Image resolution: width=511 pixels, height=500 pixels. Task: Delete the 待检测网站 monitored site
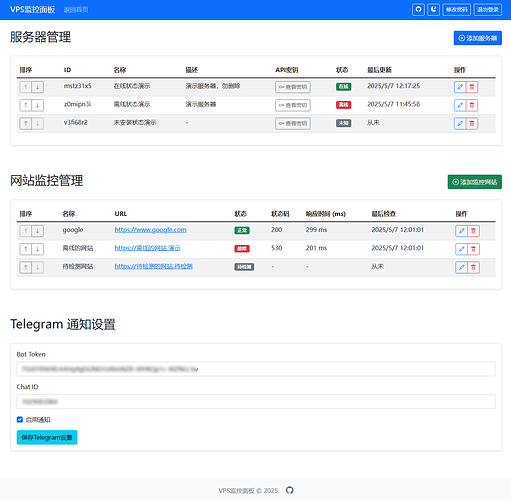pyautogui.click(x=473, y=267)
